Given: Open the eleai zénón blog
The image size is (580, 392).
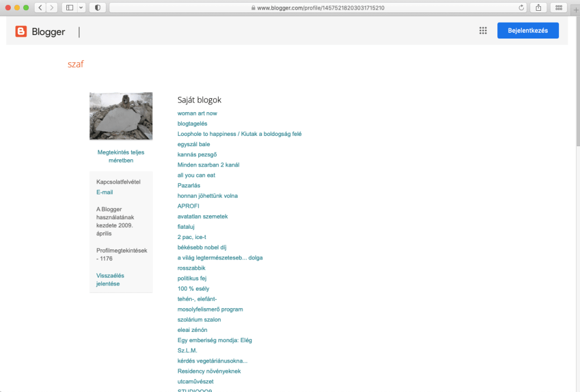Looking at the screenshot, I should point(193,330).
